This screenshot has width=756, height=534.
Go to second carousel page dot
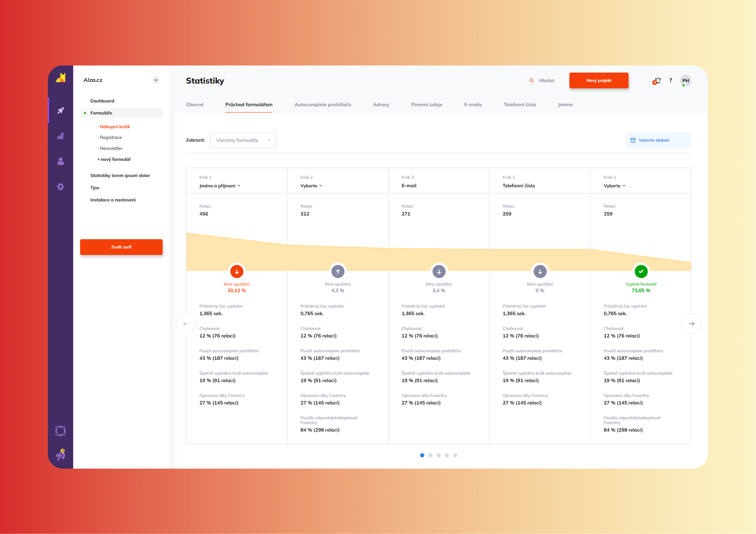tap(430, 455)
